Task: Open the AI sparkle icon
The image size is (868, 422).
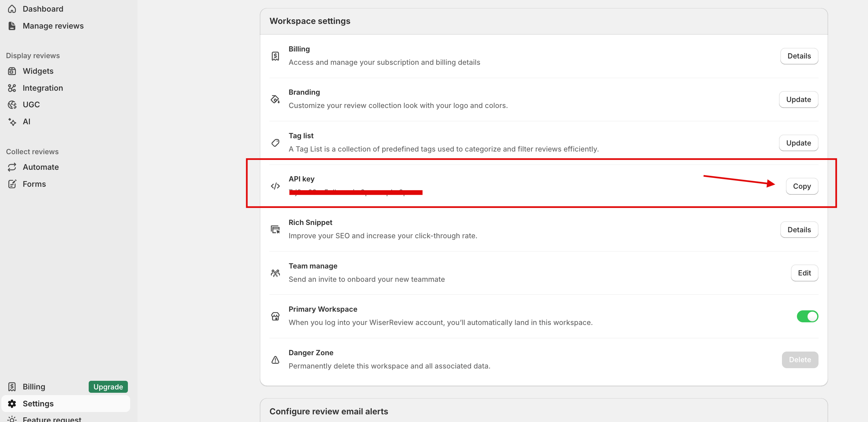Action: pos(12,122)
